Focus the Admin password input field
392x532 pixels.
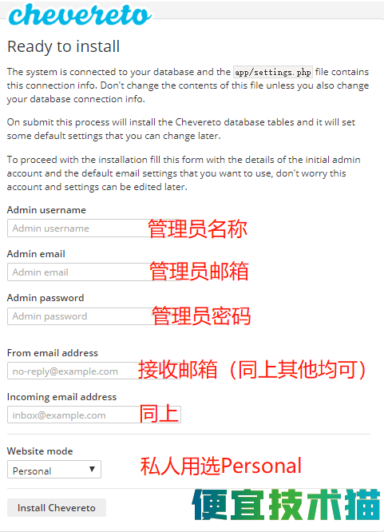(94, 316)
